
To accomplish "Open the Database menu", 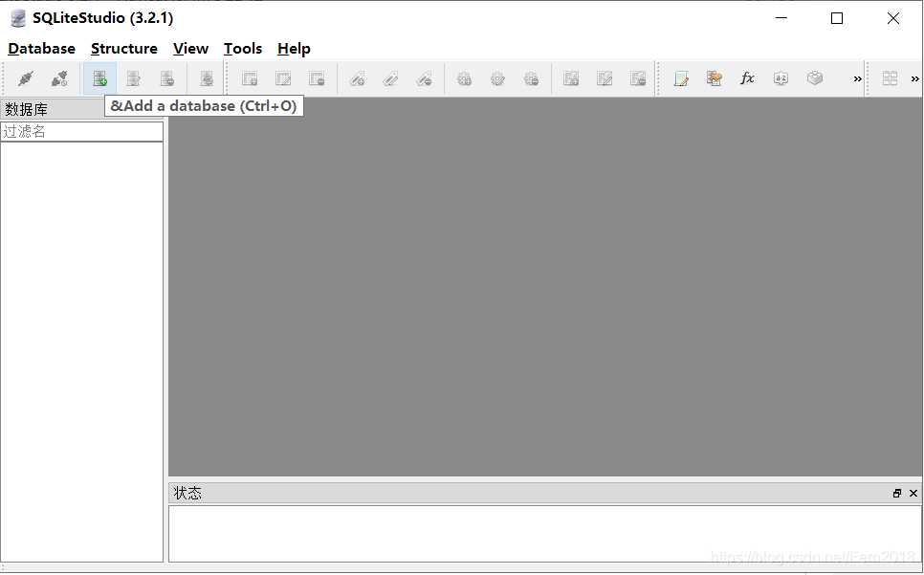I will (x=41, y=48).
